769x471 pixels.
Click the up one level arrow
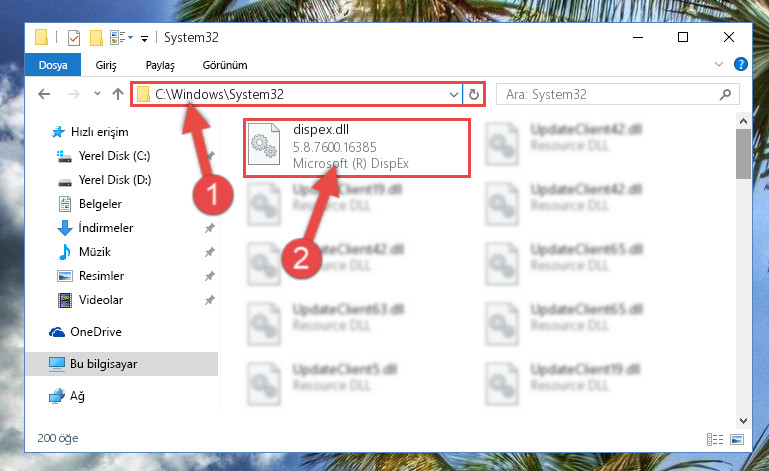pos(117,94)
